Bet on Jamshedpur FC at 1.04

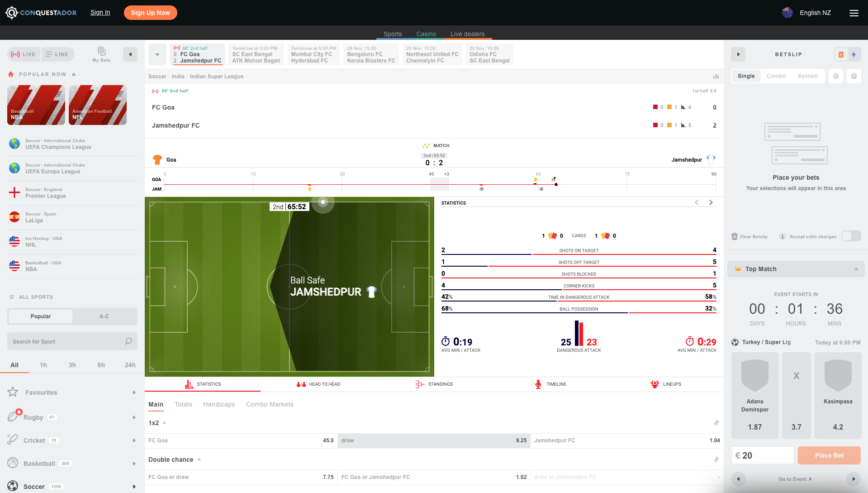coord(627,440)
